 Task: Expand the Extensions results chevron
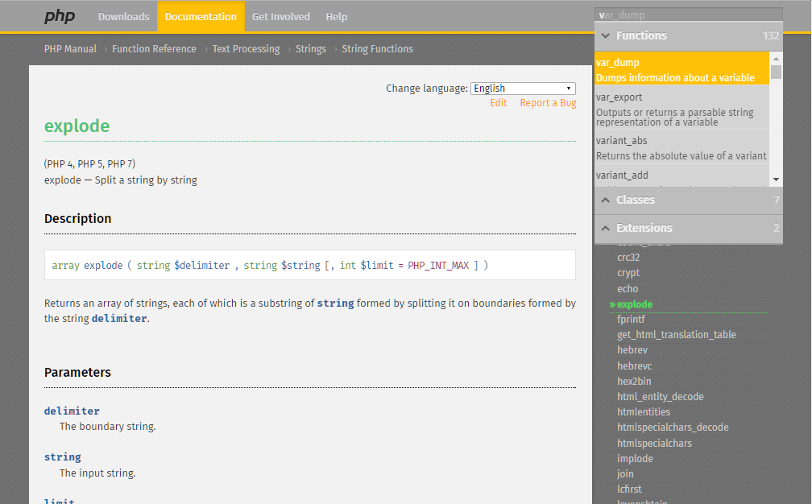click(606, 228)
